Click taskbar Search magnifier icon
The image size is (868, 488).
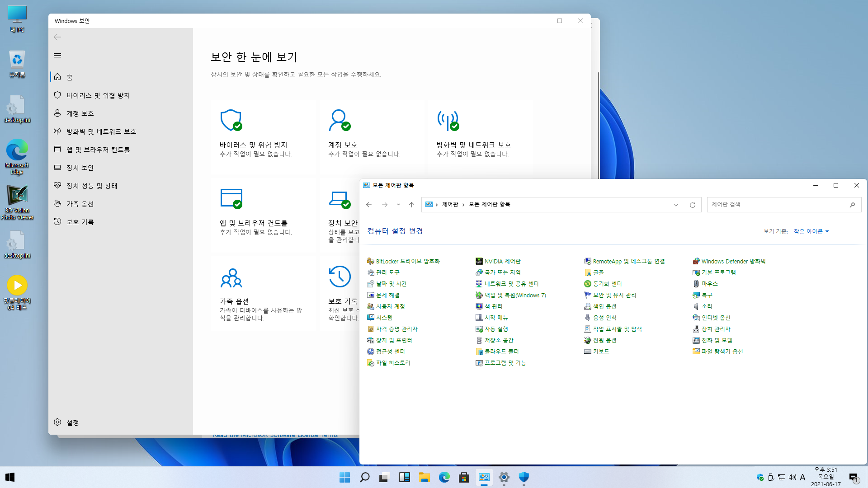(x=364, y=477)
